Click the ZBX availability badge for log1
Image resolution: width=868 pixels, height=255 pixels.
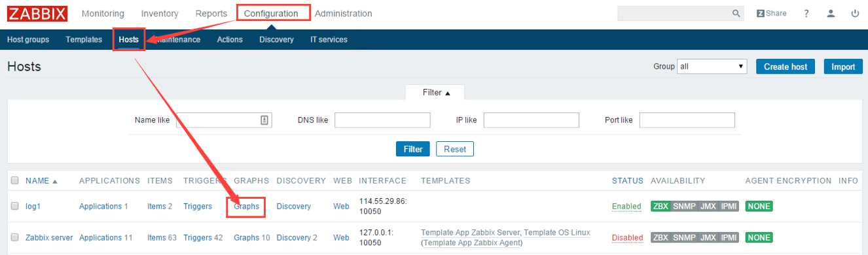click(x=660, y=206)
